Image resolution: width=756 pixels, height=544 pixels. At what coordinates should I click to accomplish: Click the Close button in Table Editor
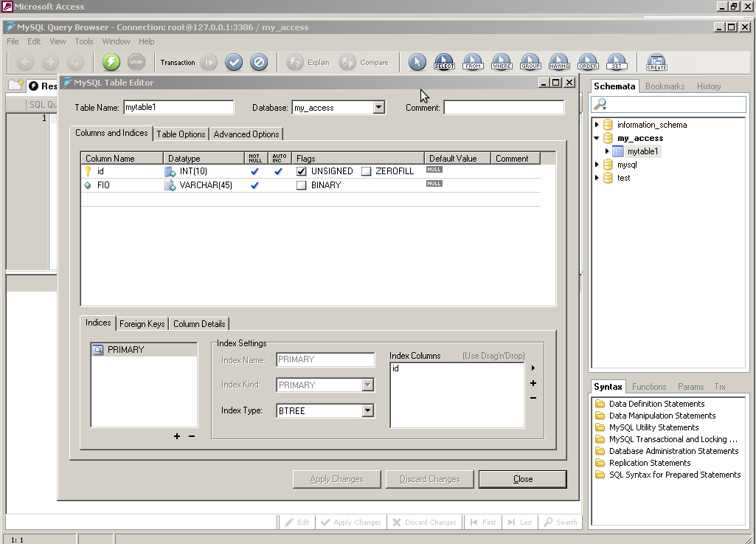[523, 479]
